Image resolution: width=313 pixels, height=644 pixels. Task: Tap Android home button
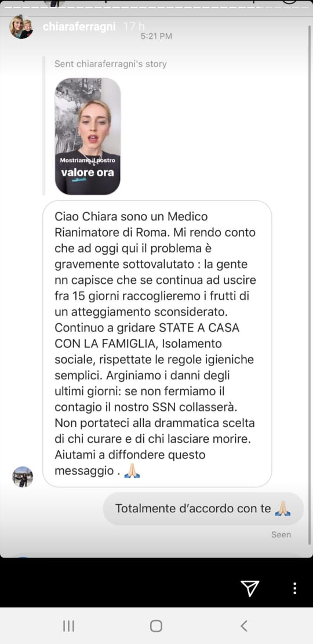click(156, 626)
